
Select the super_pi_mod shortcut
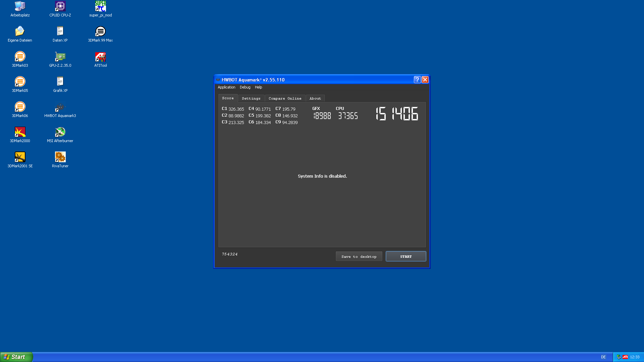101,9
